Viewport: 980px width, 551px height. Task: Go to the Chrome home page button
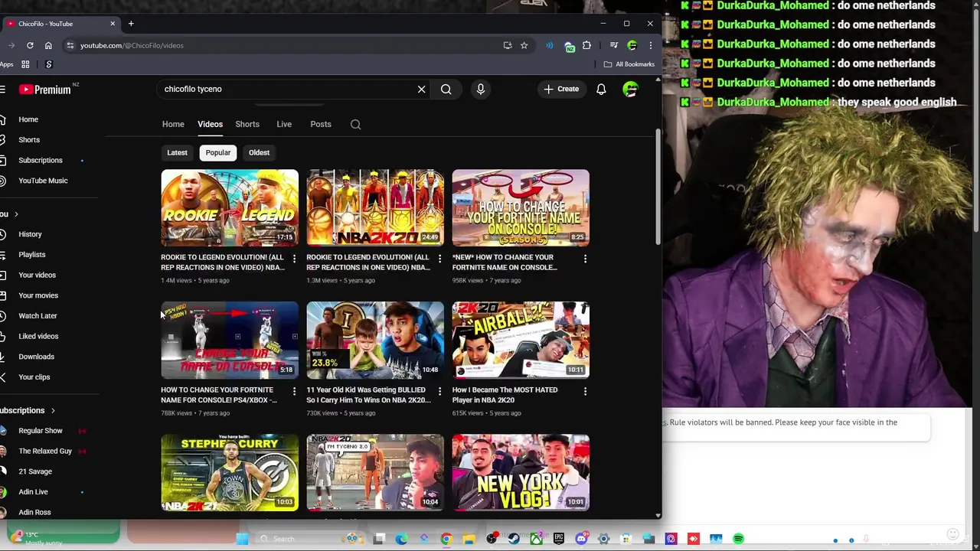(x=48, y=45)
